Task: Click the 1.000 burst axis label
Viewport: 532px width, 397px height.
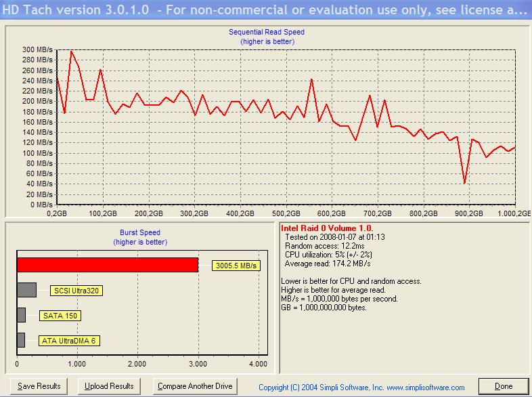Action: click(x=76, y=364)
